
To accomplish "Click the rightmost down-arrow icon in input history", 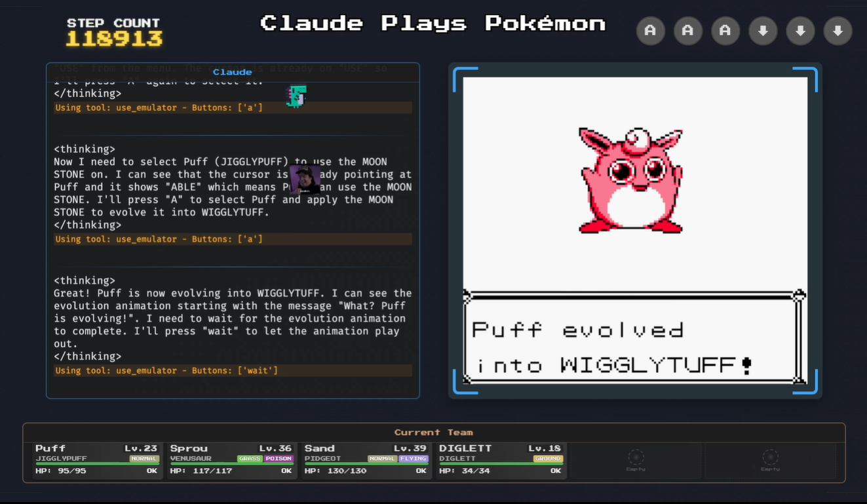I will click(838, 31).
